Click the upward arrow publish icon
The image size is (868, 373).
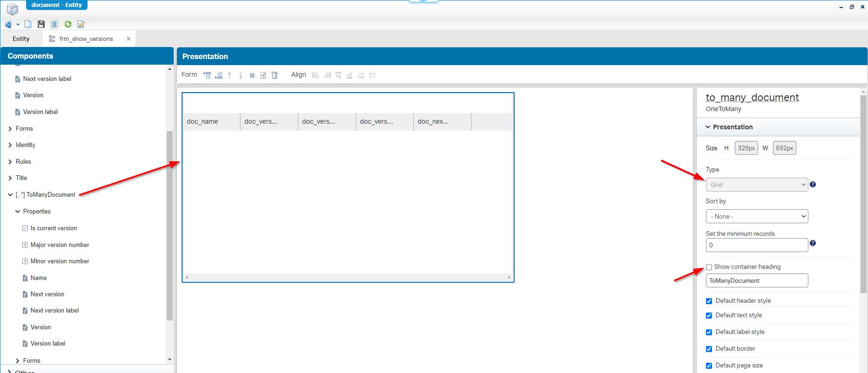54,24
